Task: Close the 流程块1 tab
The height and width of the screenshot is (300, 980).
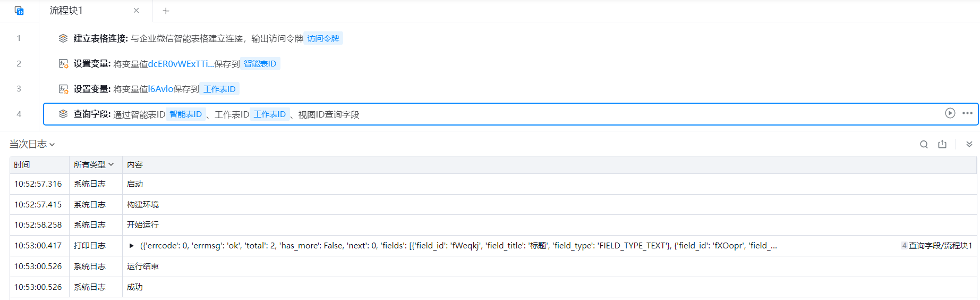Action: pos(136,11)
